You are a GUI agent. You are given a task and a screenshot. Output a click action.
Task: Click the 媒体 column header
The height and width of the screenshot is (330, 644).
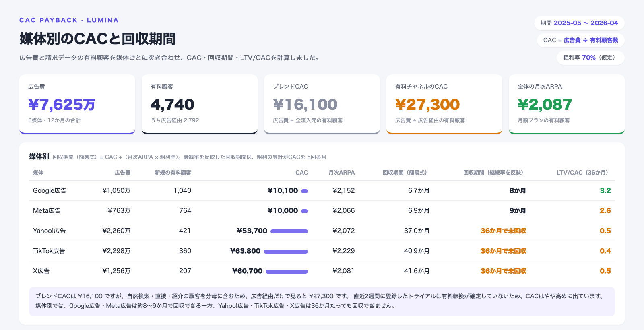(38, 173)
